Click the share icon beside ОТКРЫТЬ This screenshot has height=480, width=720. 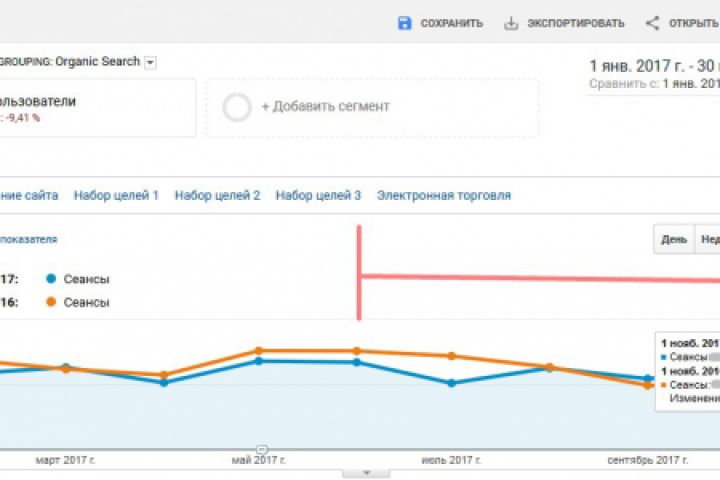(x=652, y=23)
